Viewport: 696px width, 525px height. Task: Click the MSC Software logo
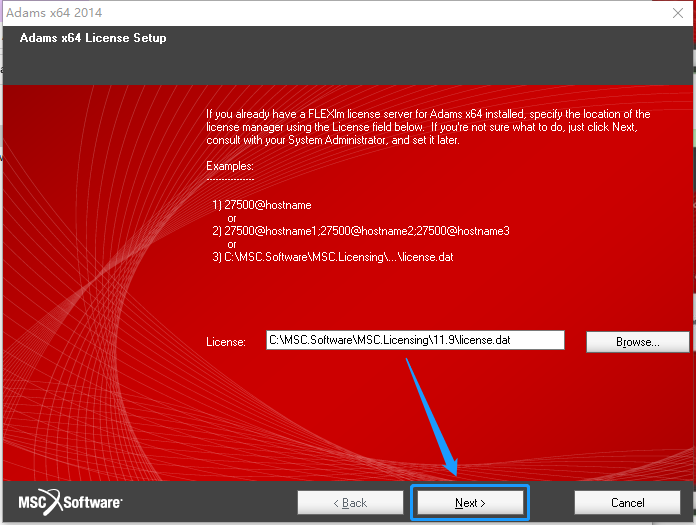(70, 502)
